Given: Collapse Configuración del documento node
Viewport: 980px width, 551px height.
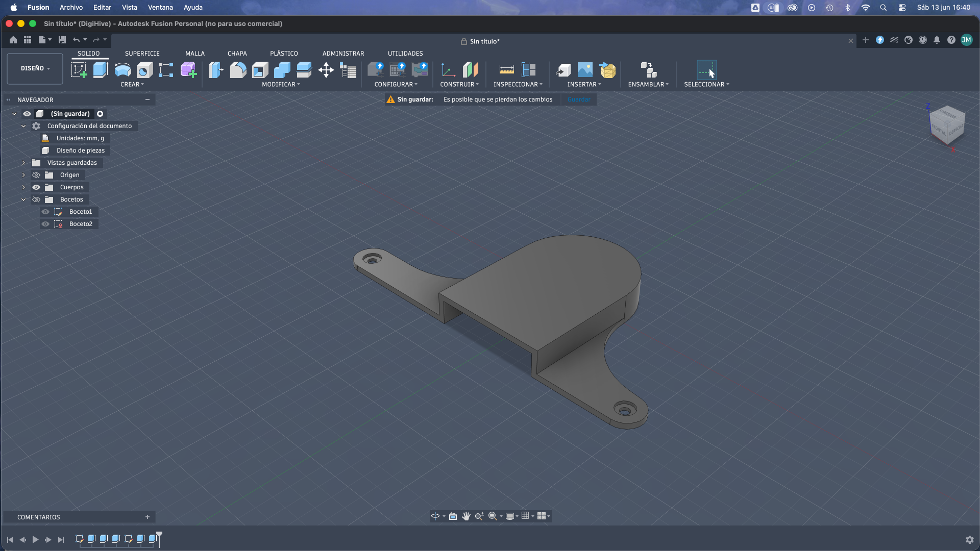Looking at the screenshot, I should click(23, 126).
